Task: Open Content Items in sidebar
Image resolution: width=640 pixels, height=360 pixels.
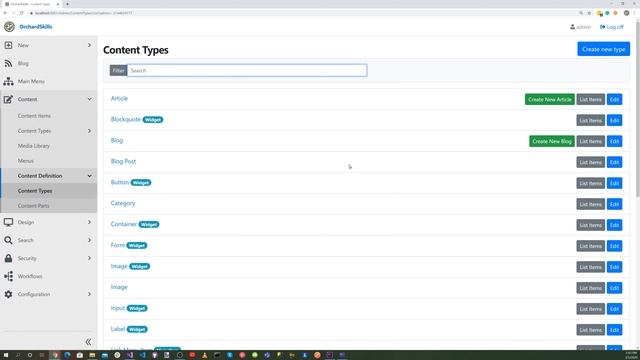Action: (x=34, y=116)
